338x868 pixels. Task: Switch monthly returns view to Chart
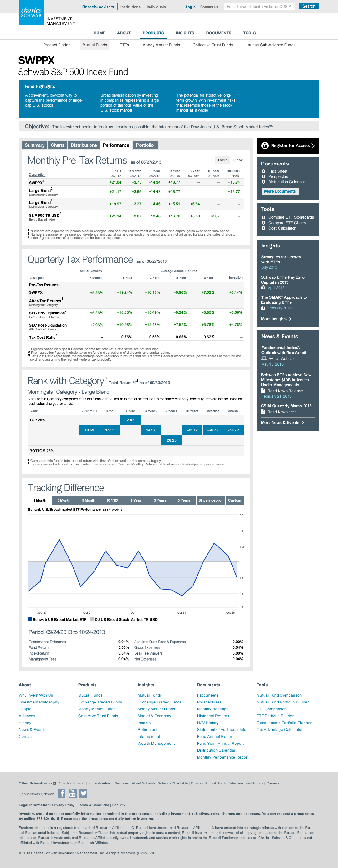[x=238, y=160]
